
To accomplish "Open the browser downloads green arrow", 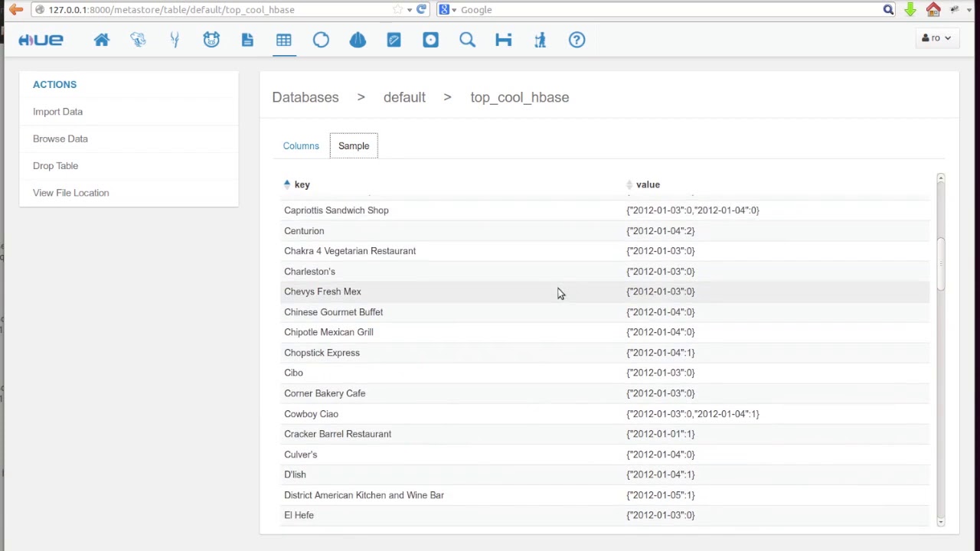I will [910, 10].
